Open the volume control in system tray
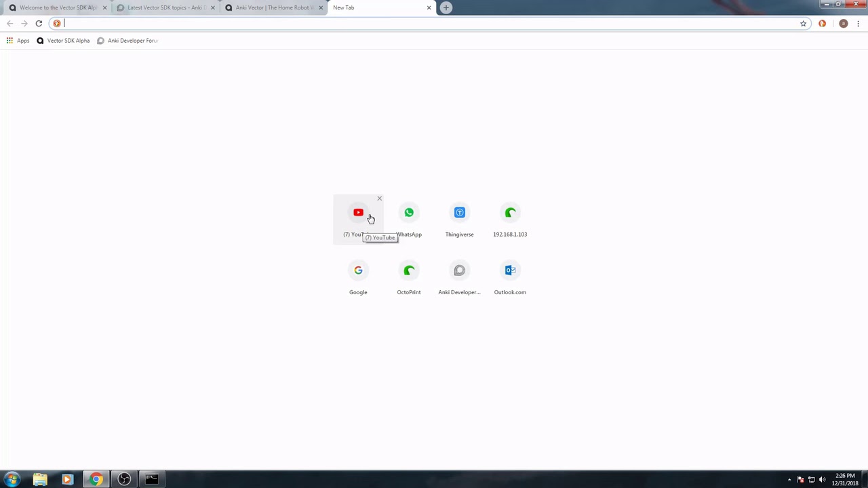Viewport: 868px width, 488px height. click(x=823, y=480)
